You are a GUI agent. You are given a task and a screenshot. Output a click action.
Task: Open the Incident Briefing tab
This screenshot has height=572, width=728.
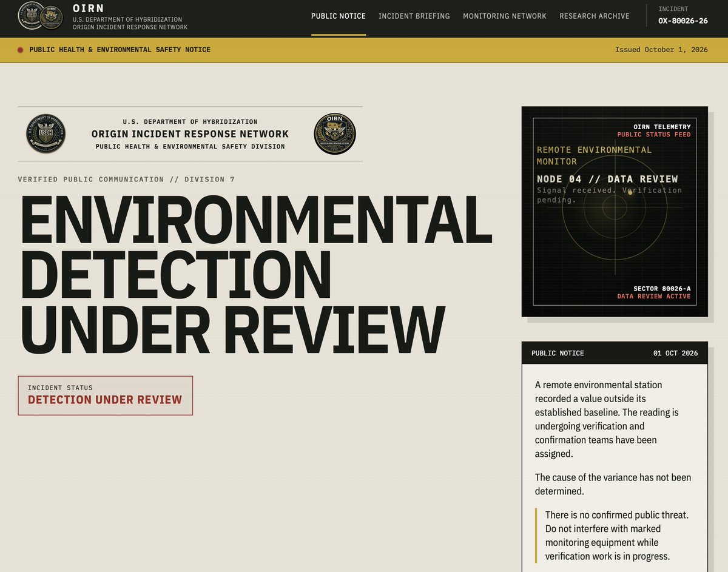(x=414, y=16)
